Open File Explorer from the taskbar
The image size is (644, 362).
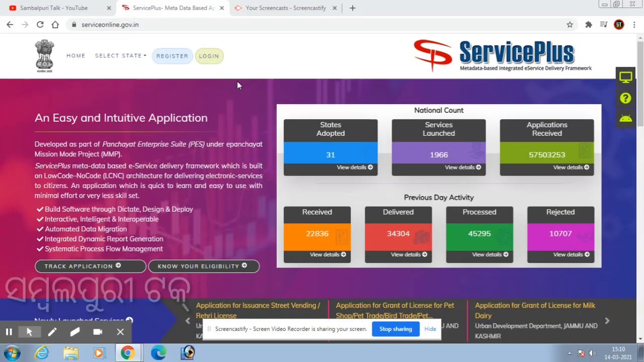[71, 353]
